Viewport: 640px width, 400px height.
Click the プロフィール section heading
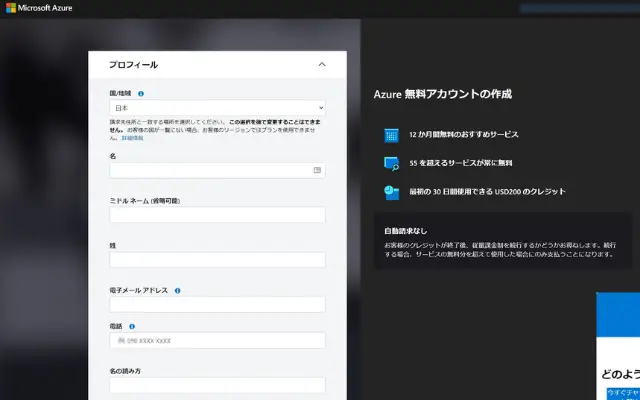(x=133, y=64)
